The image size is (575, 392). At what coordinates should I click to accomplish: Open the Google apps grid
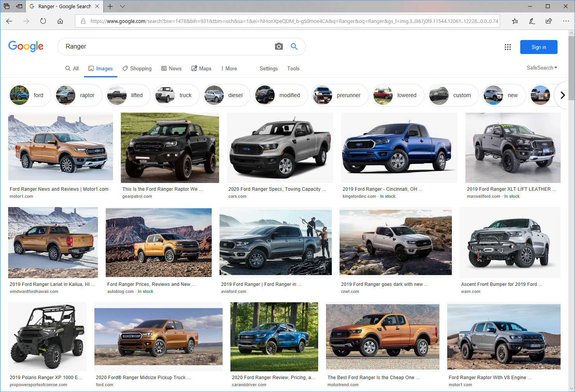[x=507, y=47]
